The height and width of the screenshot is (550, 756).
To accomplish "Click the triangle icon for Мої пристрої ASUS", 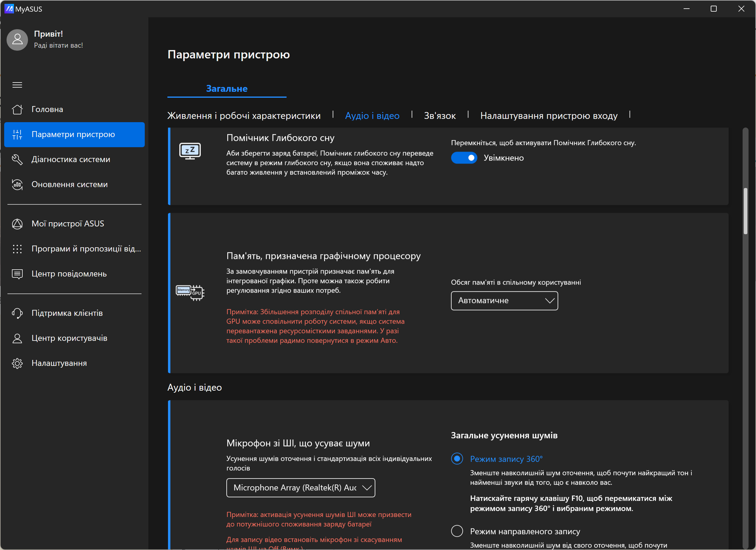I will (17, 224).
